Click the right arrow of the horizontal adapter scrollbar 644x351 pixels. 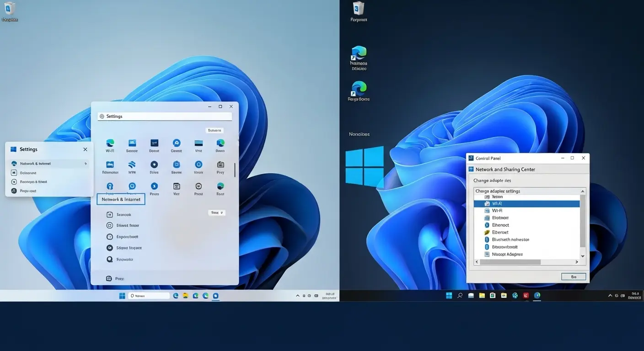pyautogui.click(x=577, y=262)
